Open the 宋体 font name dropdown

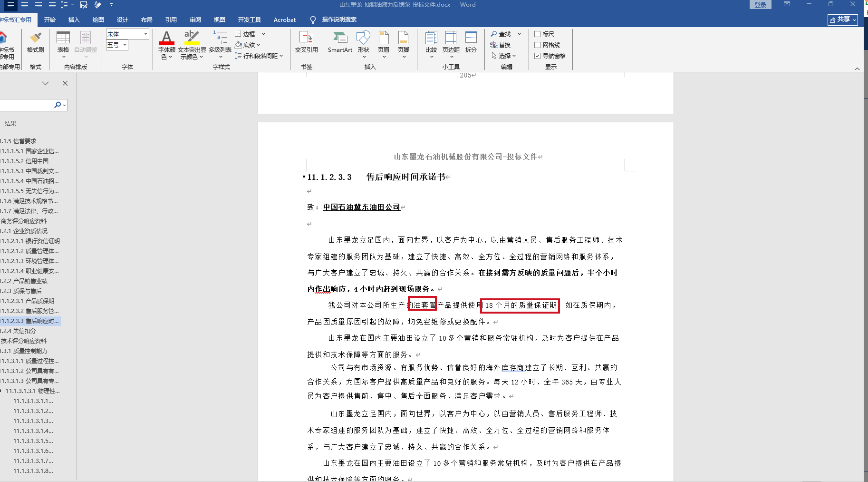pyautogui.click(x=145, y=34)
